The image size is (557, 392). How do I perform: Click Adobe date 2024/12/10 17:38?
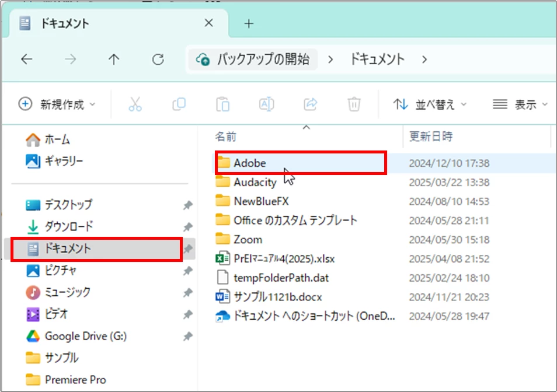(449, 163)
